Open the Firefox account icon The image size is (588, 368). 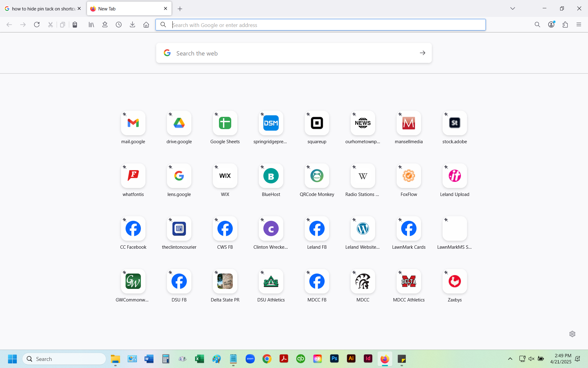551,25
